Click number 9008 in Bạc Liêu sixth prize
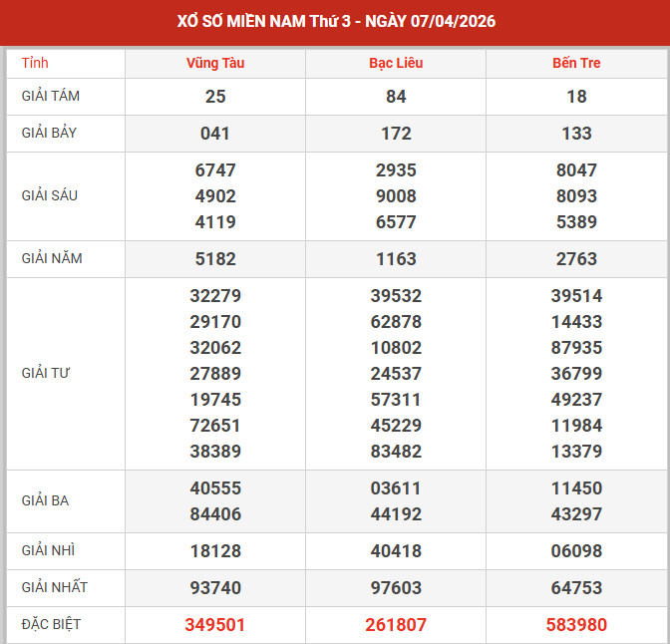 pyautogui.click(x=396, y=196)
